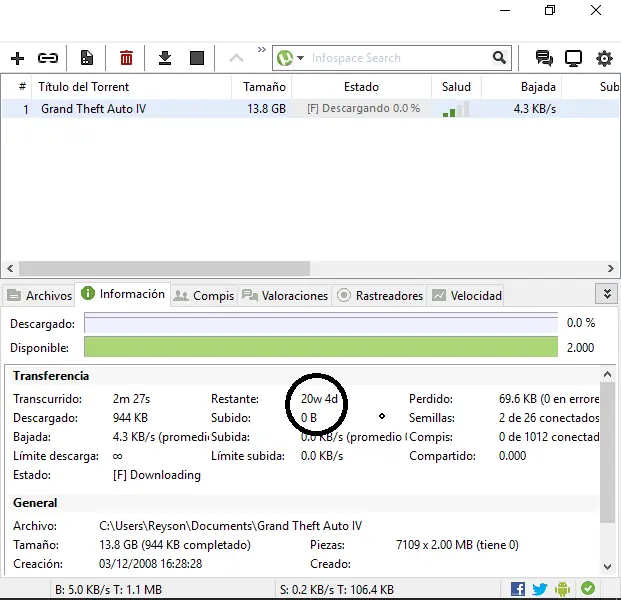Stop the torrent with the square icon
The width and height of the screenshot is (621, 600).
click(197, 58)
